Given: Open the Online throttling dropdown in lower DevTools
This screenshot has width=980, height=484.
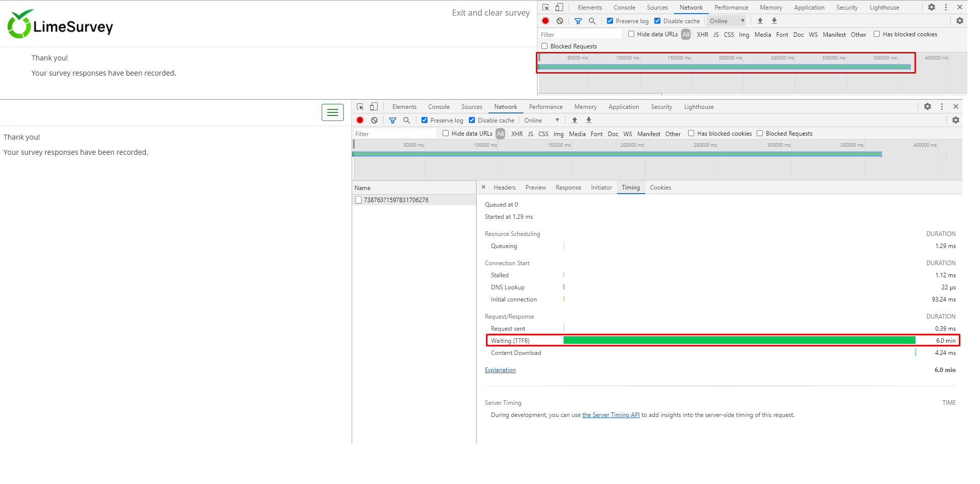Looking at the screenshot, I should pos(542,120).
